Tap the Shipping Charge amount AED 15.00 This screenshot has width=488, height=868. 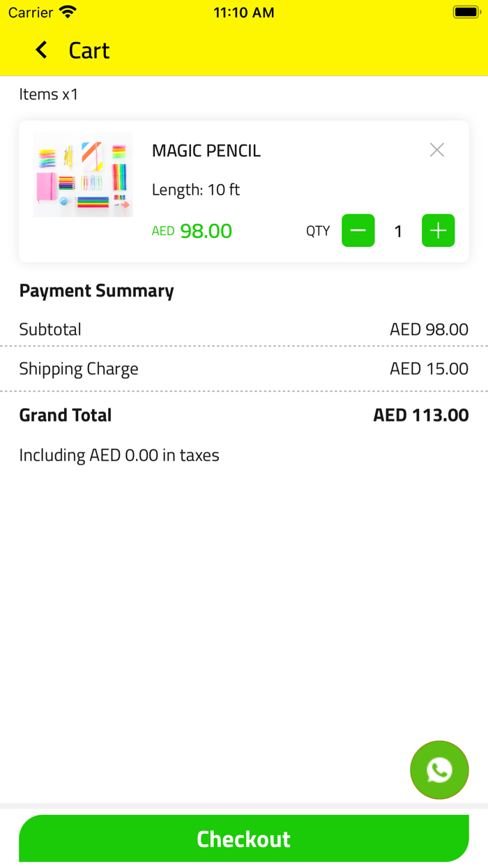pyautogui.click(x=429, y=368)
